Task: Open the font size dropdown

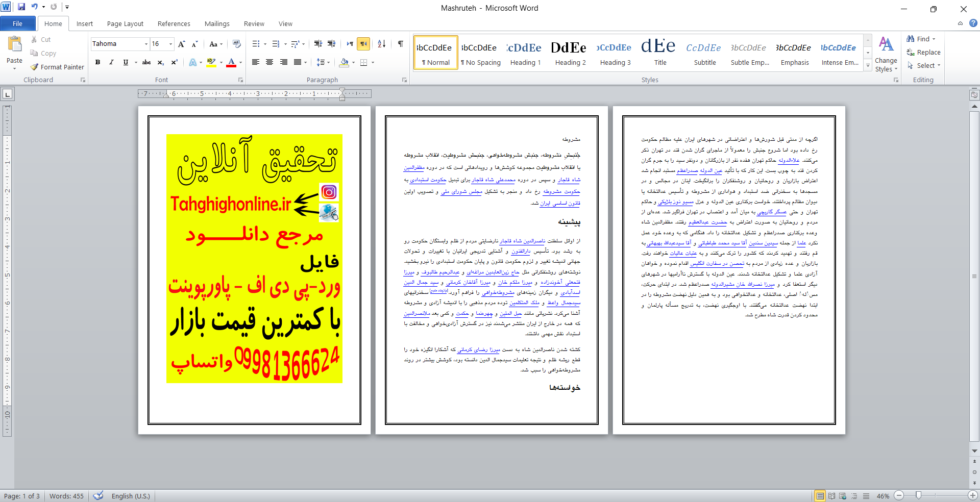Action: [x=170, y=44]
